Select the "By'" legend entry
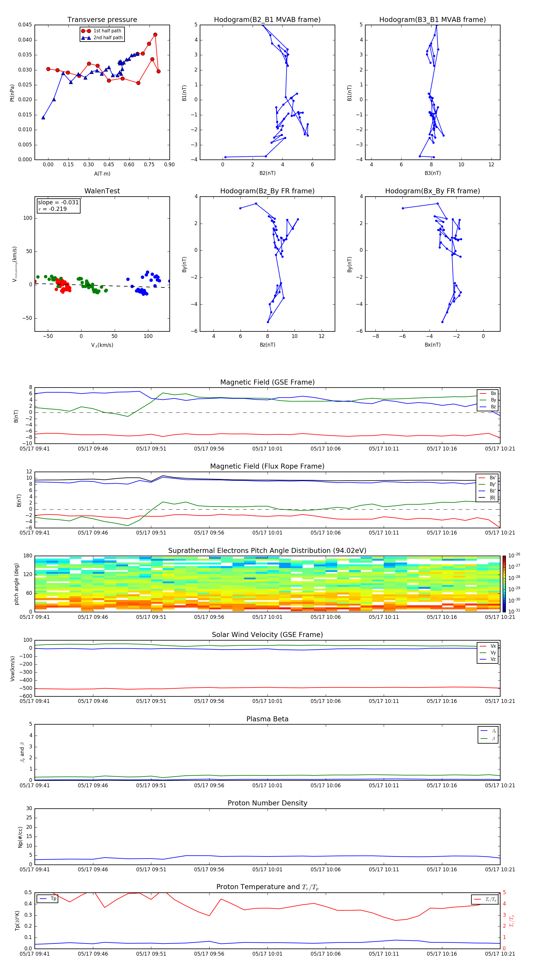 coord(487,484)
